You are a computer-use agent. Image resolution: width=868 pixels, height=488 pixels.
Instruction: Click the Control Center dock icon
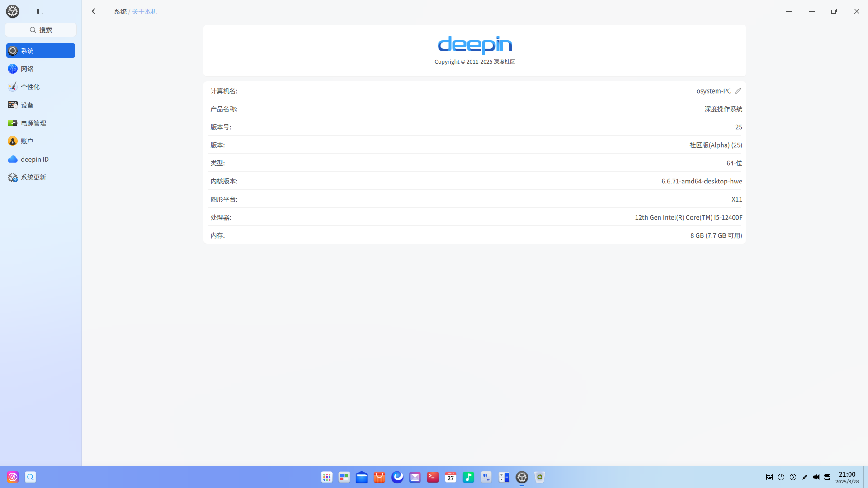pyautogui.click(x=522, y=477)
